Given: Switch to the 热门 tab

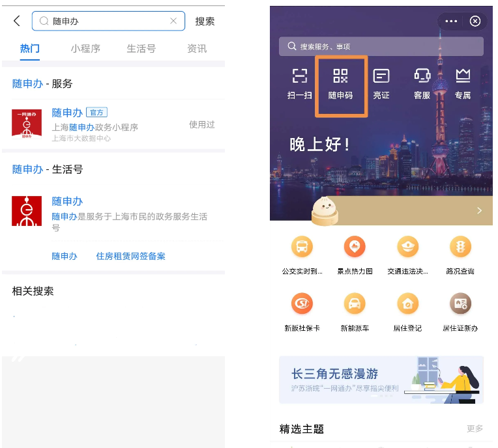Looking at the screenshot, I should click(30, 49).
